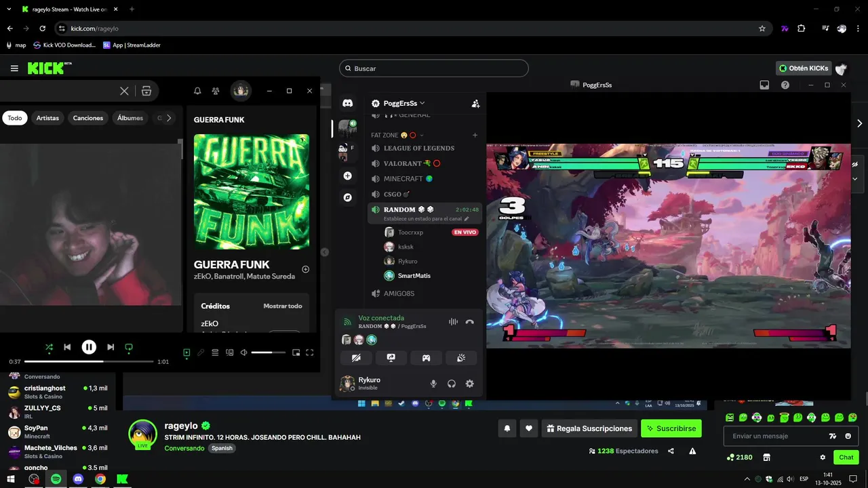Follow rageylo with heart button
868x488 pixels.
point(529,428)
